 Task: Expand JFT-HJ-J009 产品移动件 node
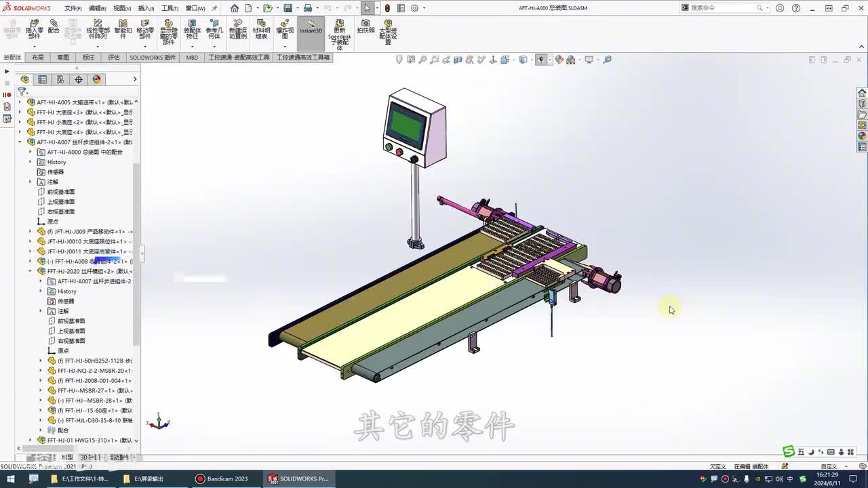[30, 232]
